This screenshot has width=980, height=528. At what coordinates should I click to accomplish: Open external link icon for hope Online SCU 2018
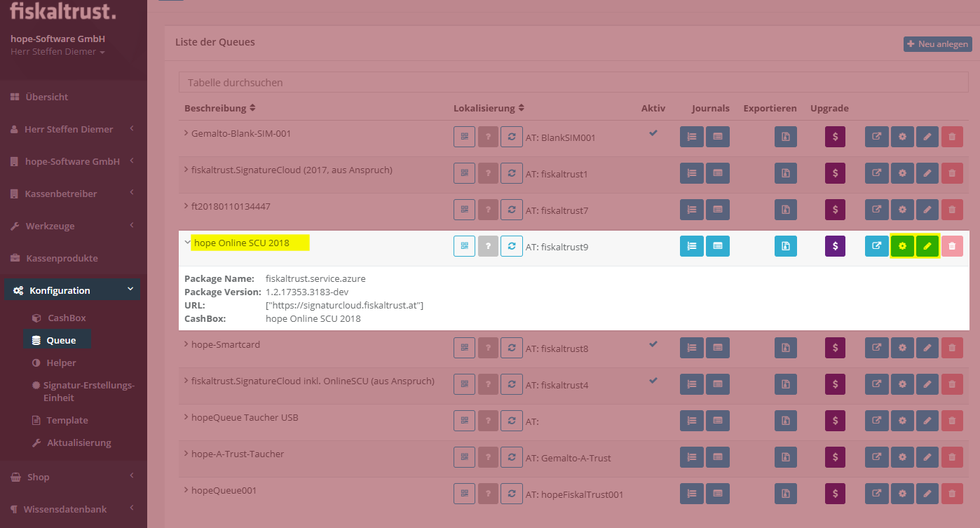877,246
